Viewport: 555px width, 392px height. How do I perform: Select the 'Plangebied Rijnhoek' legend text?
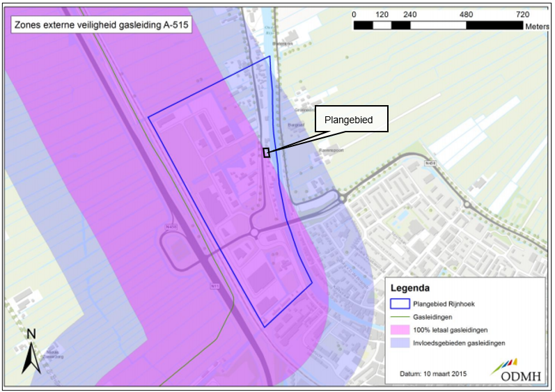coord(444,304)
